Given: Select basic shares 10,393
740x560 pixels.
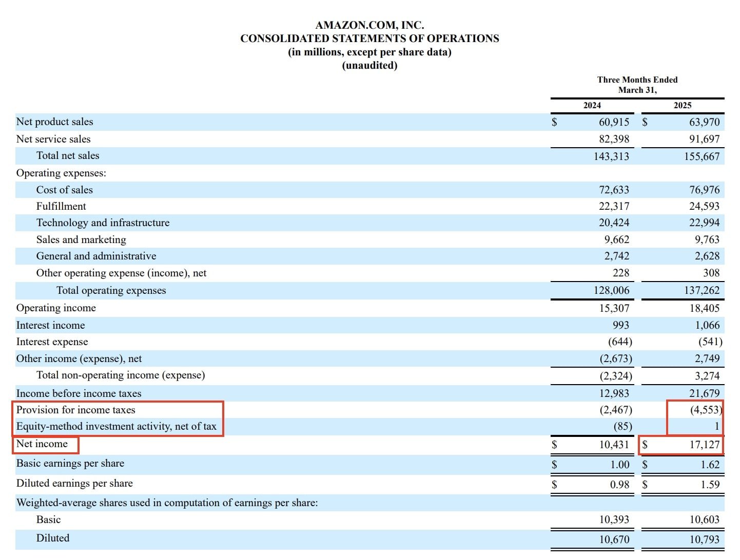Looking at the screenshot, I should (614, 519).
